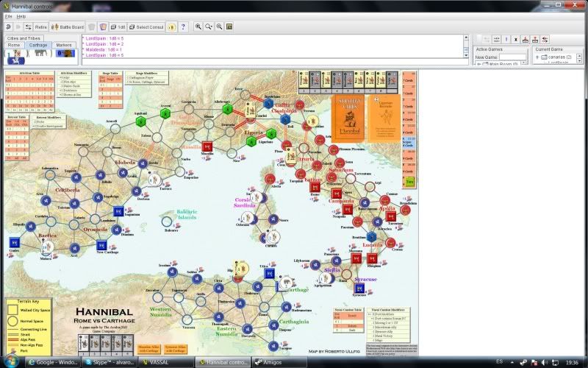Click the New Game name input field
The width and height of the screenshot is (588, 368).
coord(512,57)
